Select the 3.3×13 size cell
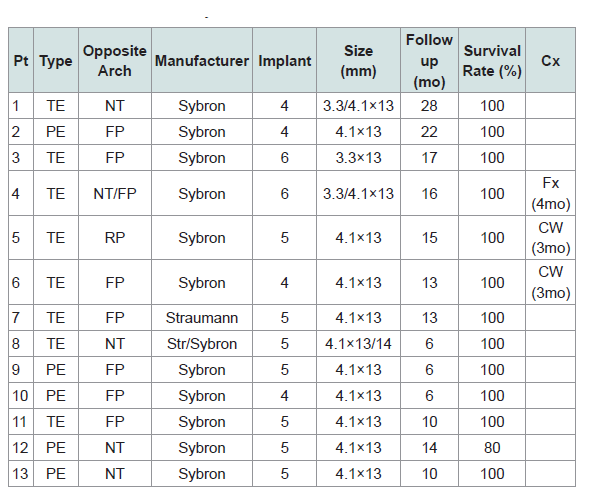Viewport: 590px width, 499px height. tap(359, 158)
